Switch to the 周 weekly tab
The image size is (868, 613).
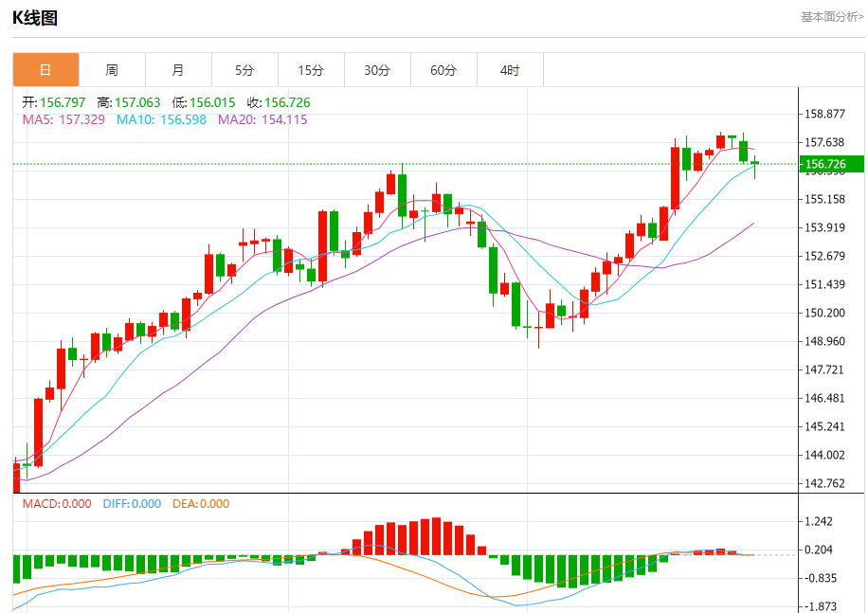[112, 70]
